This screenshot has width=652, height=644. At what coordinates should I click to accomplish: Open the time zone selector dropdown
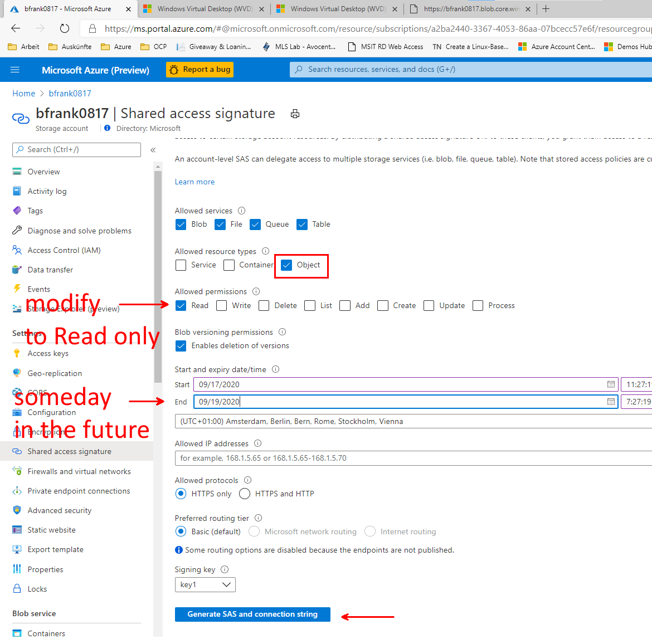(x=412, y=421)
